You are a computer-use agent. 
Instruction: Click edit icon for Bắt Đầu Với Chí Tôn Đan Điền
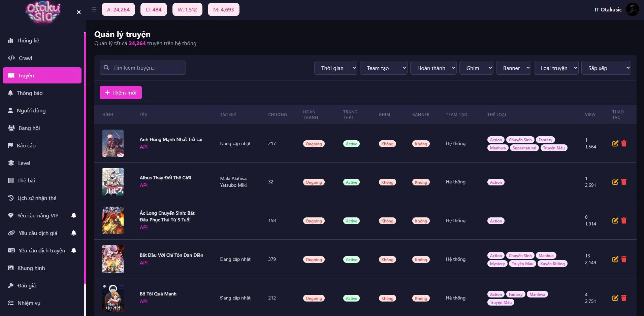(615, 259)
